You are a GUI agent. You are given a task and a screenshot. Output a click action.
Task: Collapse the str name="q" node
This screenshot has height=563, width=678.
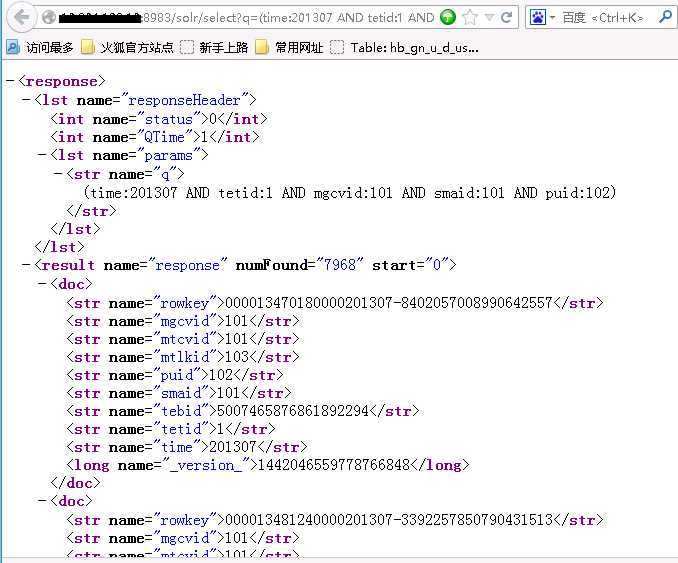pyautogui.click(x=58, y=173)
